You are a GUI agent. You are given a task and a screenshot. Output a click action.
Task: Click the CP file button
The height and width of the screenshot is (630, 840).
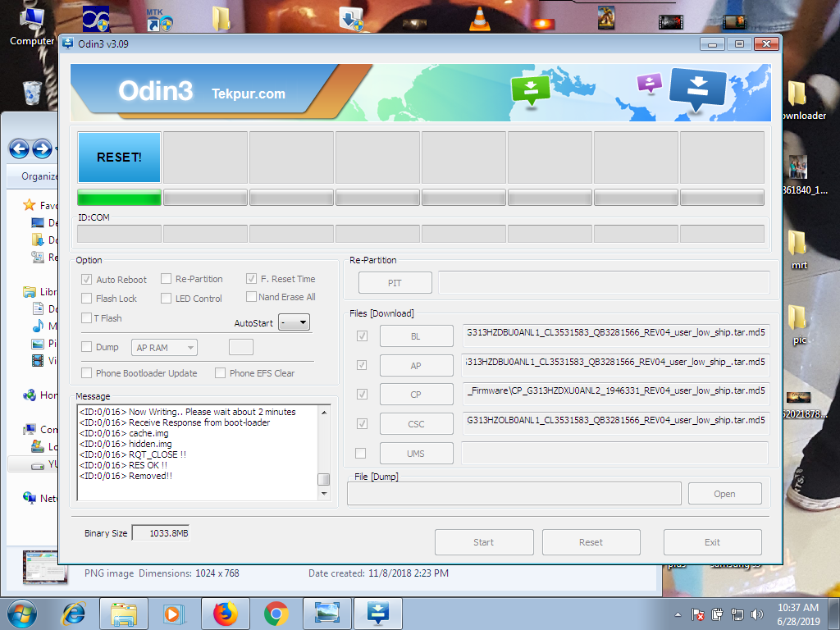tap(416, 395)
